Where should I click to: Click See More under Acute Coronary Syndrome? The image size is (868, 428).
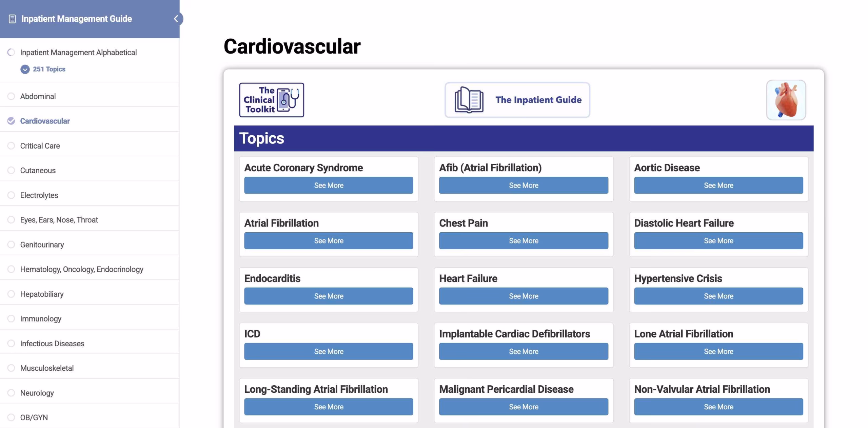click(x=329, y=186)
